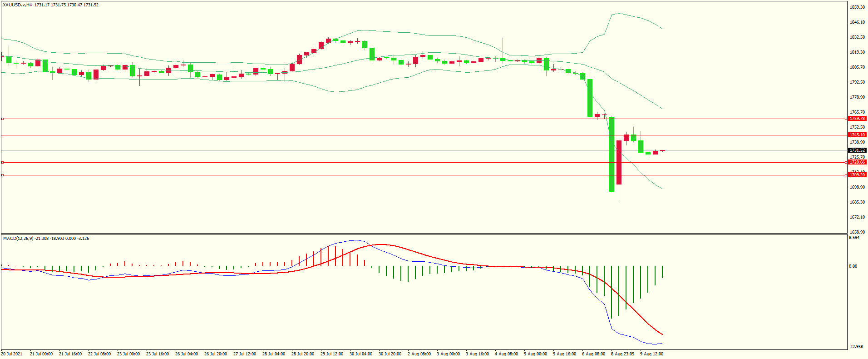Click the 8 Aug 23:05 time label
The height and width of the screenshot is (359, 868).
(623, 354)
